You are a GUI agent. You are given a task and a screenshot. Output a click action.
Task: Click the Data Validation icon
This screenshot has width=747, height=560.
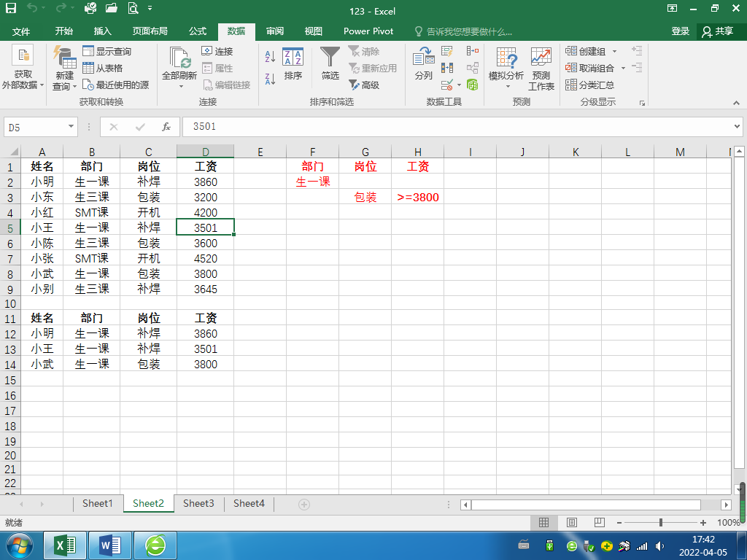[447, 85]
